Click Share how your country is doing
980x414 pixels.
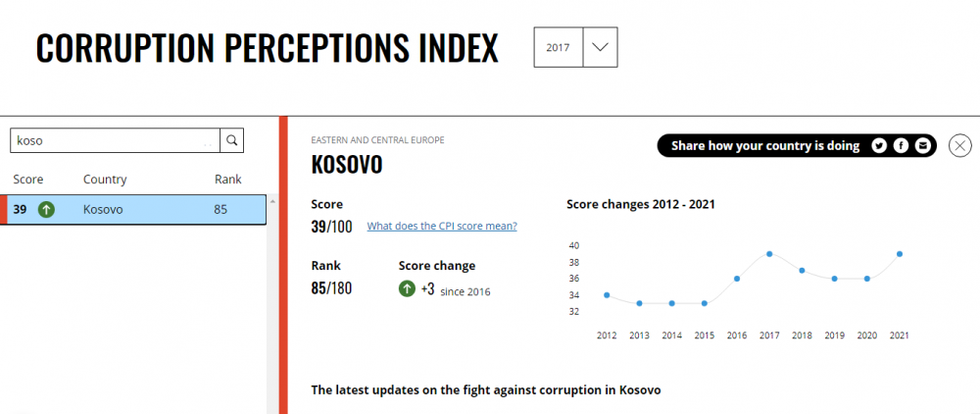click(x=765, y=146)
